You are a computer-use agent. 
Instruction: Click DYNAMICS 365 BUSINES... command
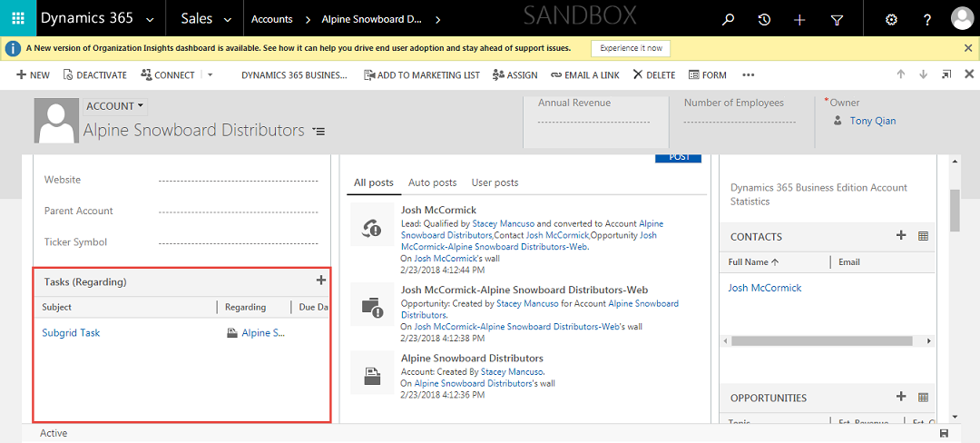294,75
